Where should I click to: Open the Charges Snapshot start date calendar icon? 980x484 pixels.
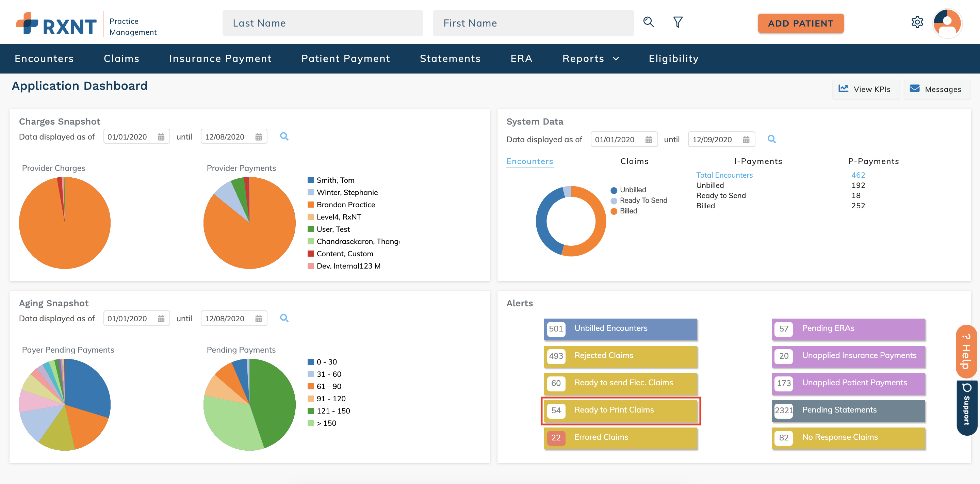(161, 137)
